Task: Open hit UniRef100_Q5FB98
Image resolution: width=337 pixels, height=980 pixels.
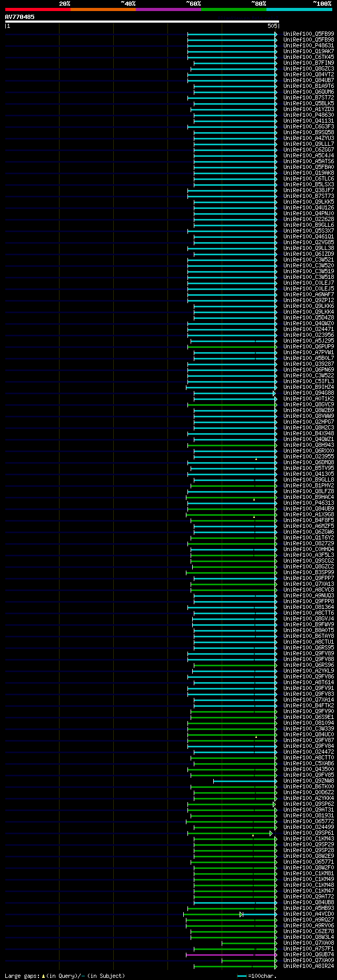Action: (x=309, y=39)
